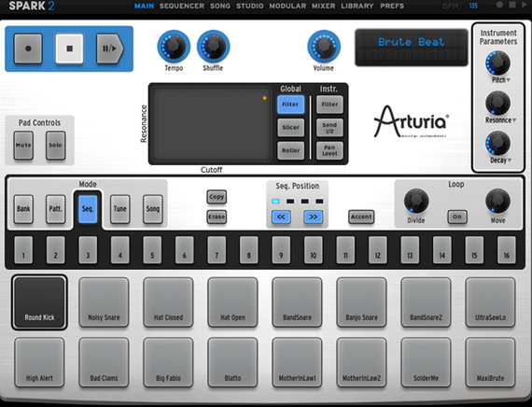Select step 9 in the sequencer row
This screenshot has height=407, width=532.
pos(281,250)
